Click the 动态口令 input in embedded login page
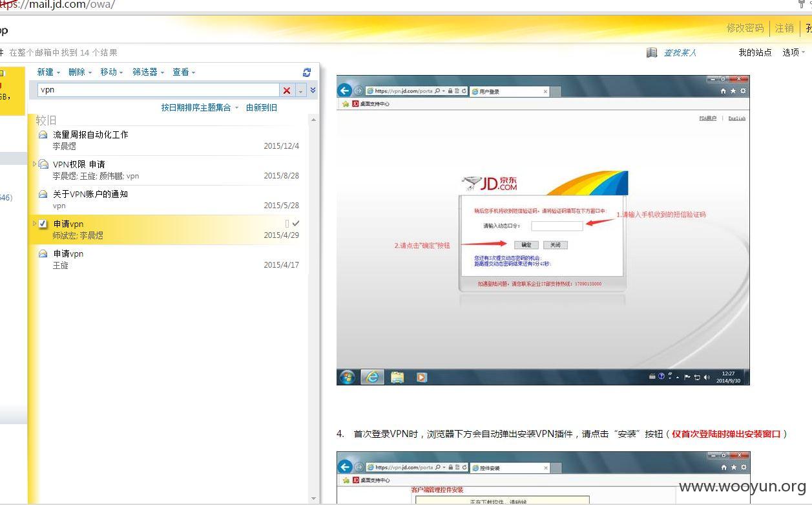The height and width of the screenshot is (505, 812). click(557, 226)
